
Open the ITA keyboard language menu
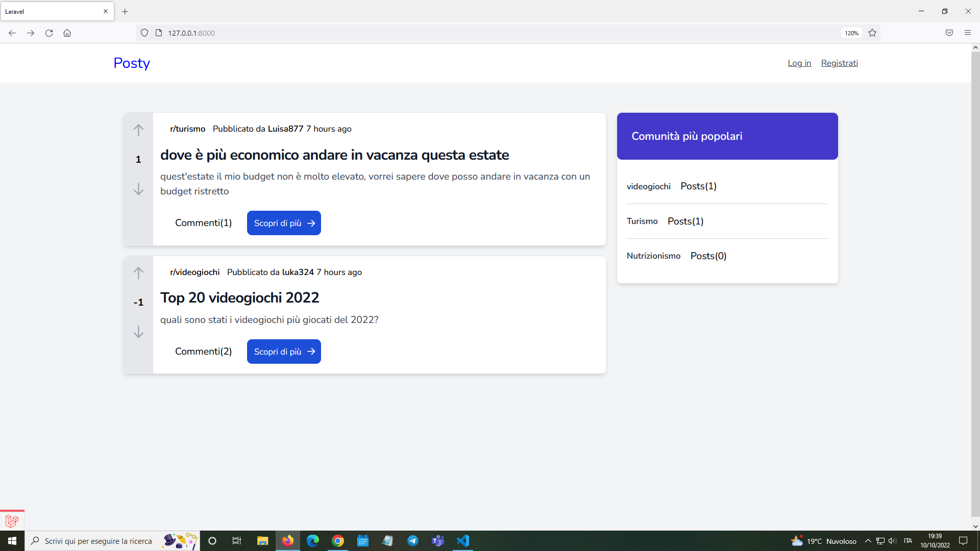coord(908,541)
